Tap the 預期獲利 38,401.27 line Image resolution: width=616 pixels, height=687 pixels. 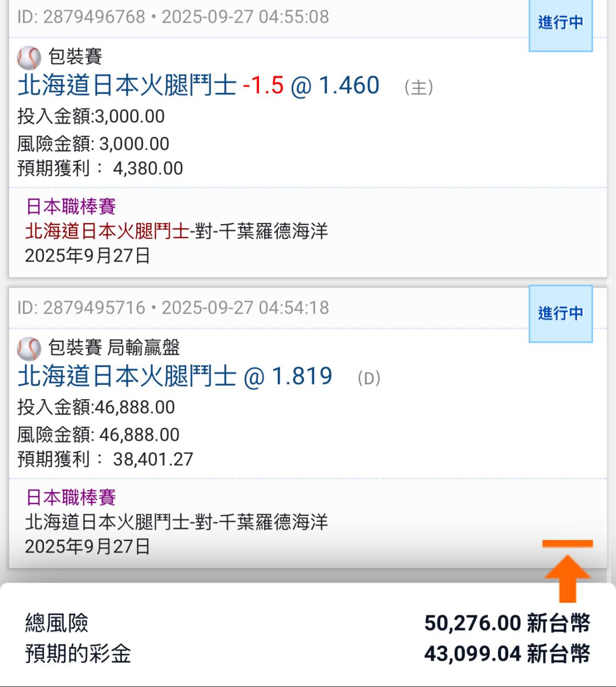[106, 459]
